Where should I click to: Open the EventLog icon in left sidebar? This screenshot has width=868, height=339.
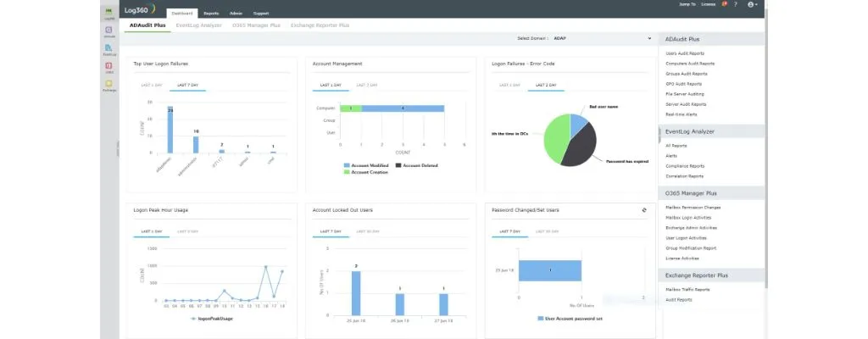(109, 50)
